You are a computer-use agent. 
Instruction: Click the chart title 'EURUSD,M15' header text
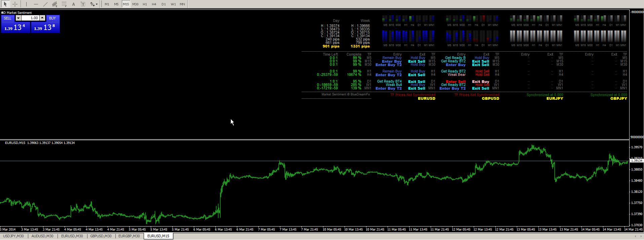[15, 143]
